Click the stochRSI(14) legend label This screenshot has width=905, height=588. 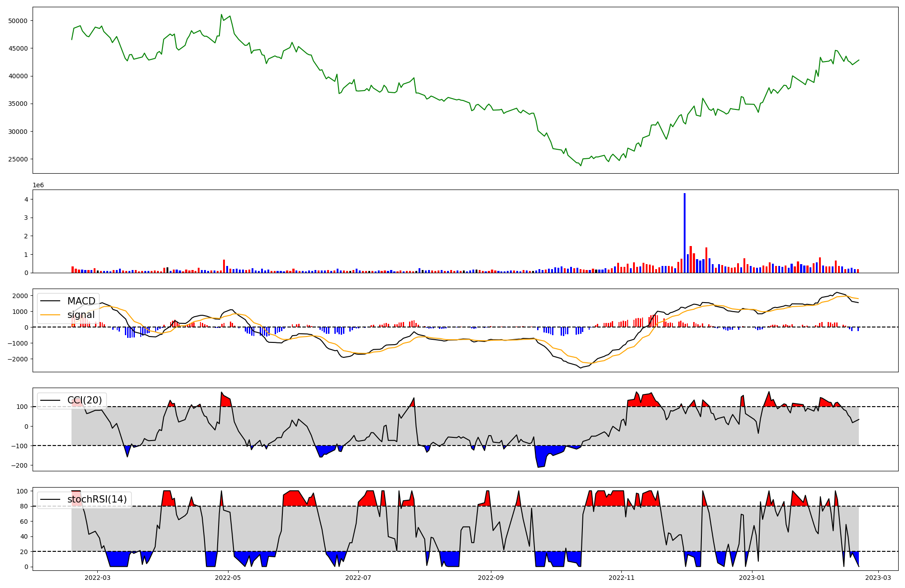point(97,499)
